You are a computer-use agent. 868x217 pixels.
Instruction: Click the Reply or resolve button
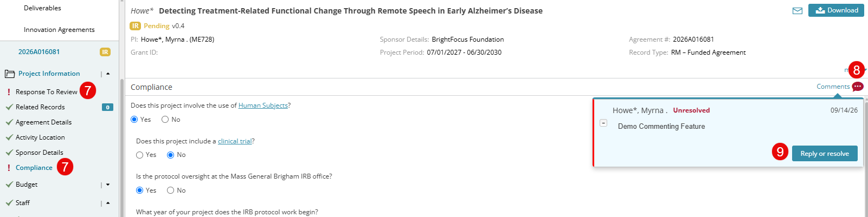point(825,154)
